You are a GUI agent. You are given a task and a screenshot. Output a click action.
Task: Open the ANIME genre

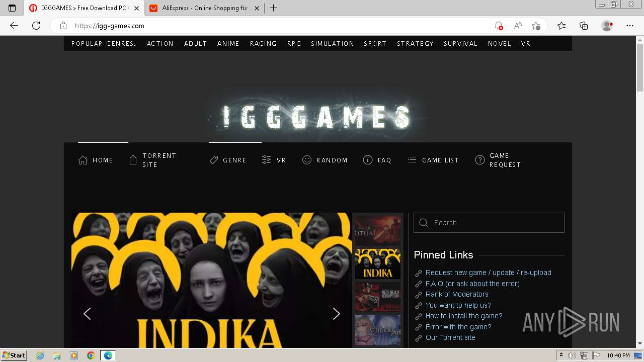[x=228, y=44]
